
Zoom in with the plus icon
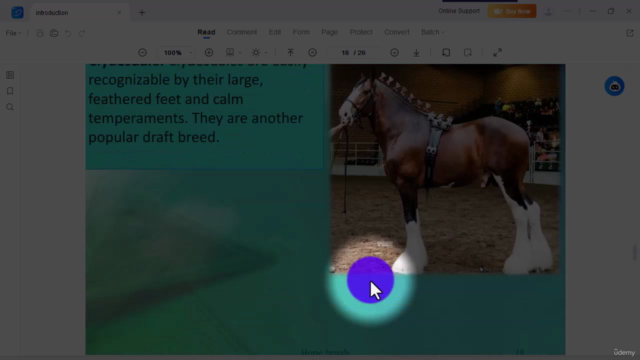pos(209,53)
